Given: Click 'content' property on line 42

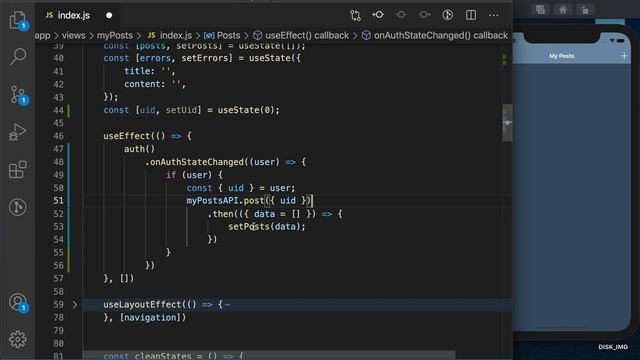Looking at the screenshot, I should pos(142,84).
